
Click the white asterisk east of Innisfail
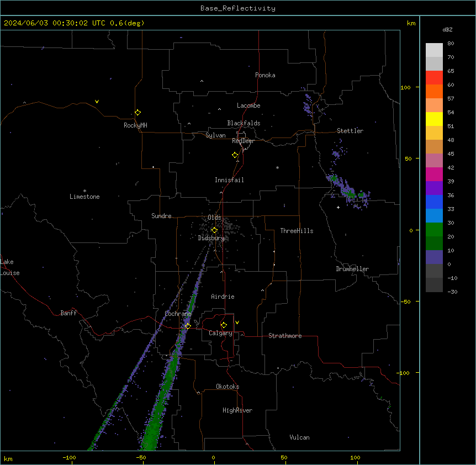[x=277, y=167]
